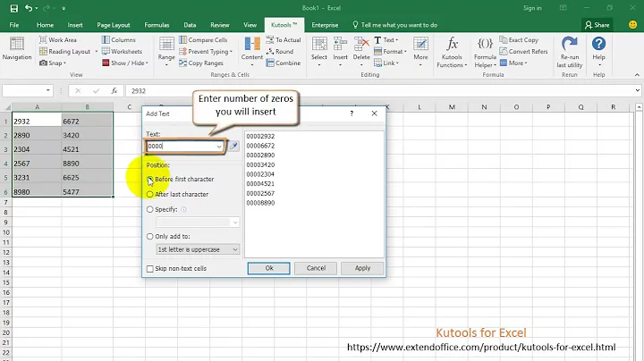This screenshot has height=361, width=644.
Task: Click the Share button
Action: coord(597,25)
